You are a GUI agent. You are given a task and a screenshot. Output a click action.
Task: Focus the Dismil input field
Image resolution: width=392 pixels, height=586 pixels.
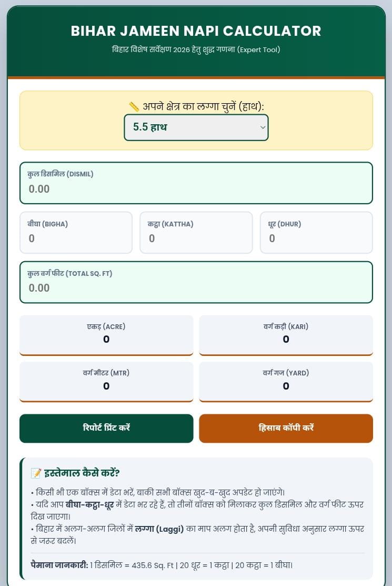196,188
